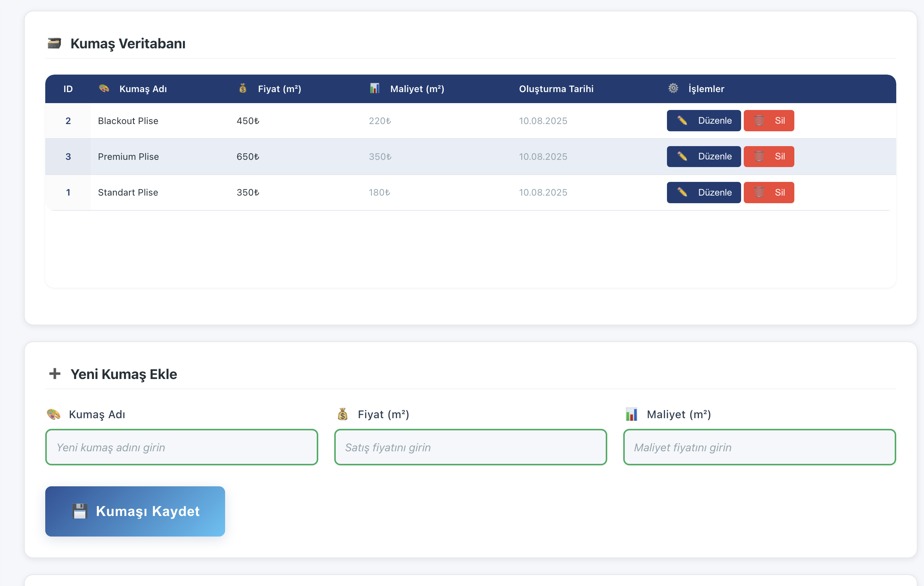
Task: Click Düzenle for Standart Plise
Action: point(703,193)
